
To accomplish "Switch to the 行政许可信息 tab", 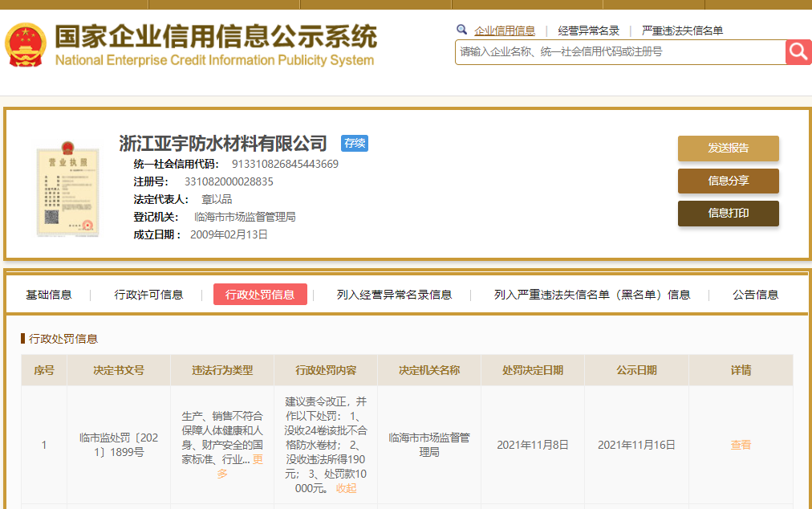I will (148, 295).
